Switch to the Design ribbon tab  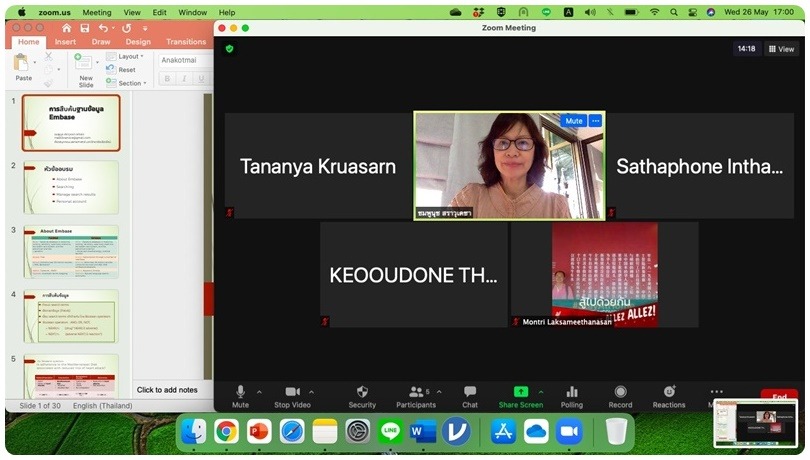[138, 42]
